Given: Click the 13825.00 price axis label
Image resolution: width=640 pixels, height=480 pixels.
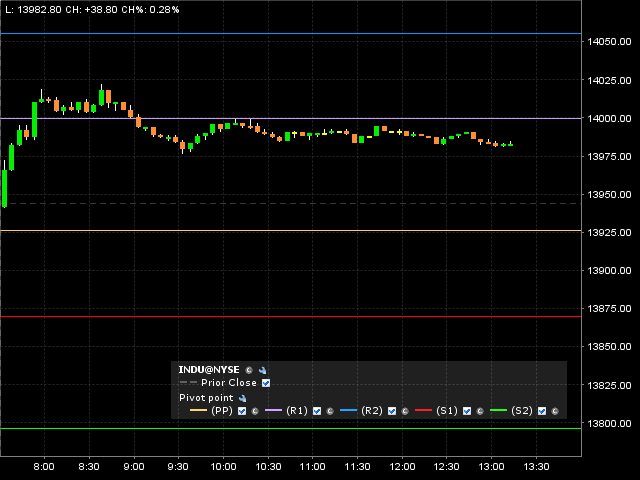Looking at the screenshot, I should pos(609,385).
